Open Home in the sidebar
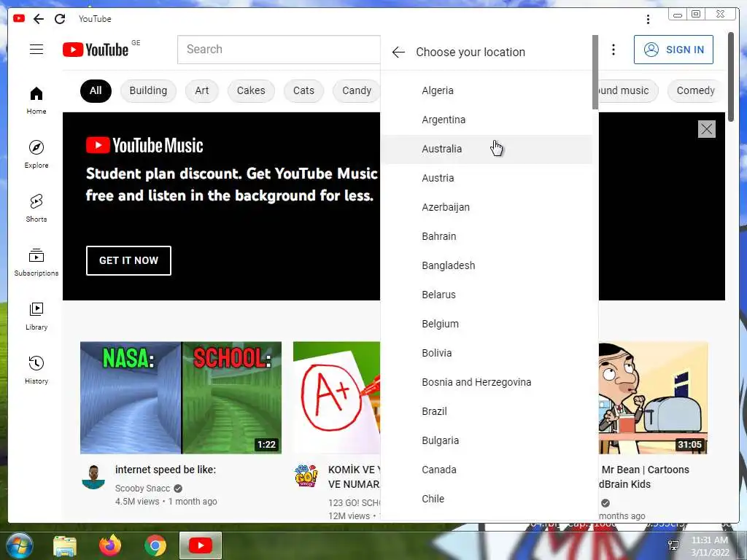 (36, 101)
